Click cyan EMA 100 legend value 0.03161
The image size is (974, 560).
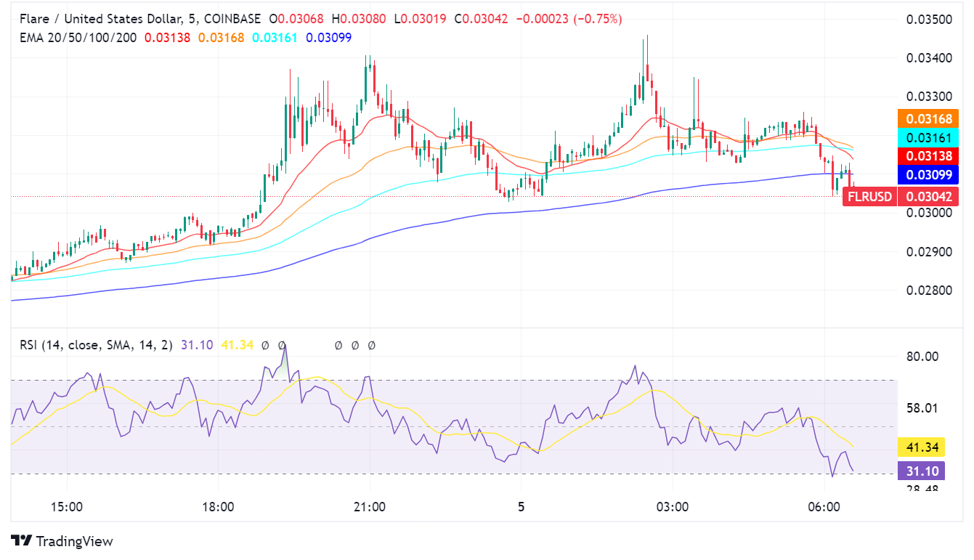(275, 37)
